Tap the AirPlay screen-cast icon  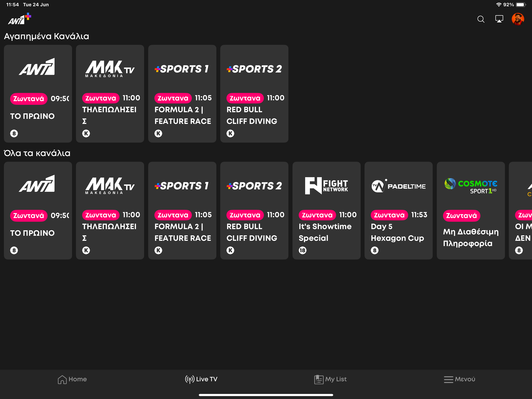499,19
